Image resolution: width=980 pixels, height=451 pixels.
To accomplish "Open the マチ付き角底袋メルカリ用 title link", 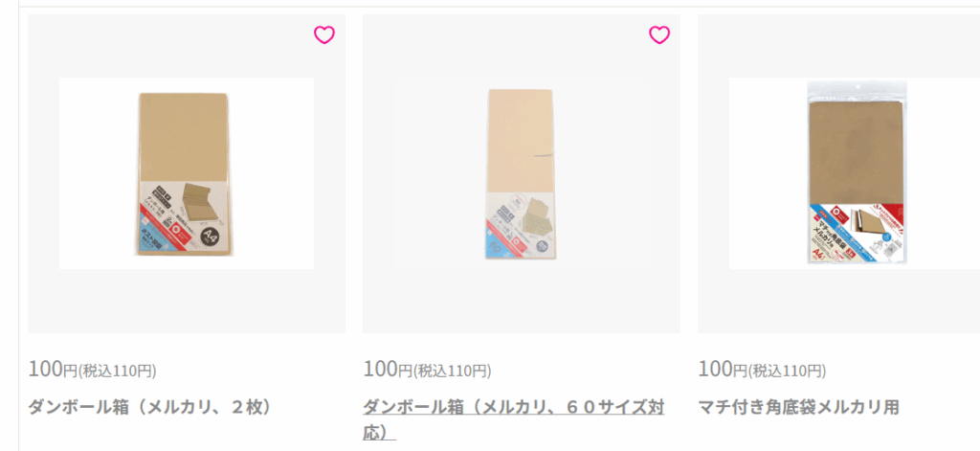I will tap(798, 407).
